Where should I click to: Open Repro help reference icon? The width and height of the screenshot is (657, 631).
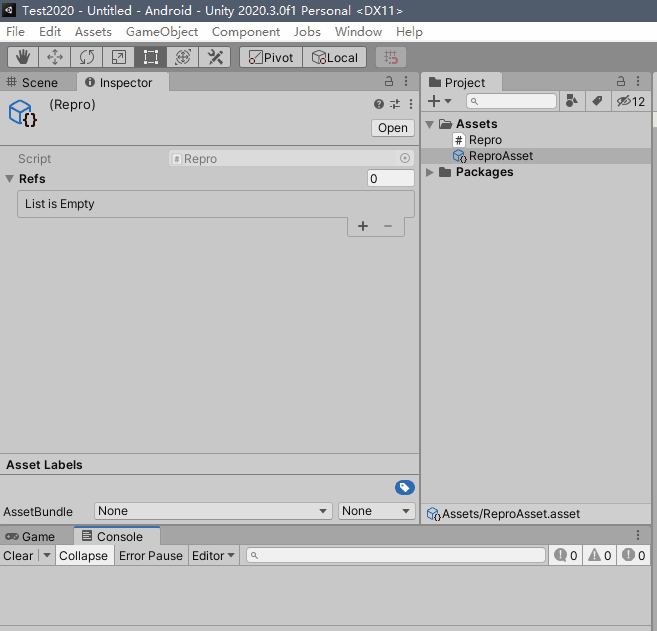coord(379,104)
